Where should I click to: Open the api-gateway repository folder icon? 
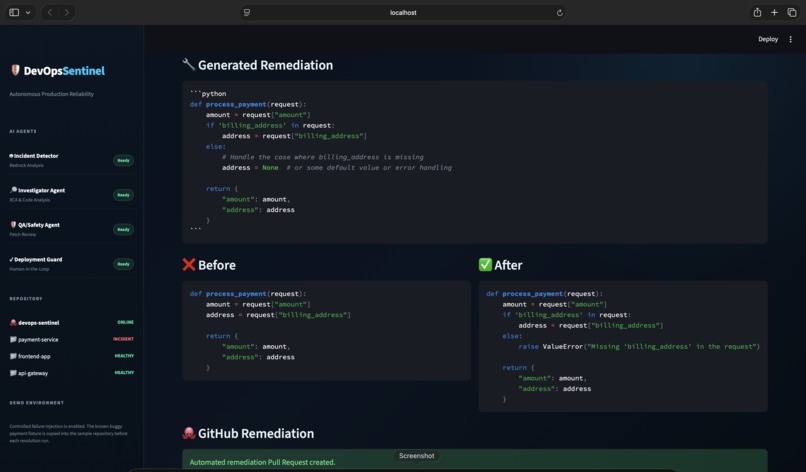[13, 373]
